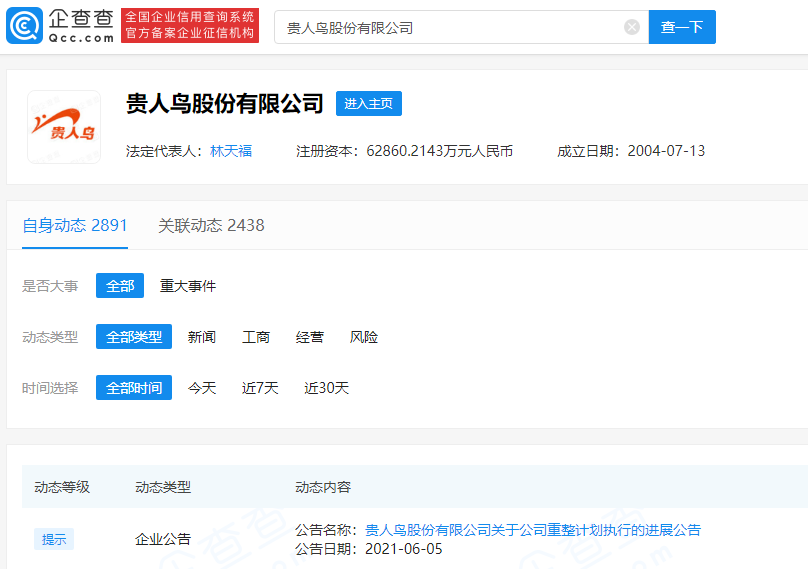Select 近30天 time filter
The width and height of the screenshot is (808, 569).
tap(326, 388)
